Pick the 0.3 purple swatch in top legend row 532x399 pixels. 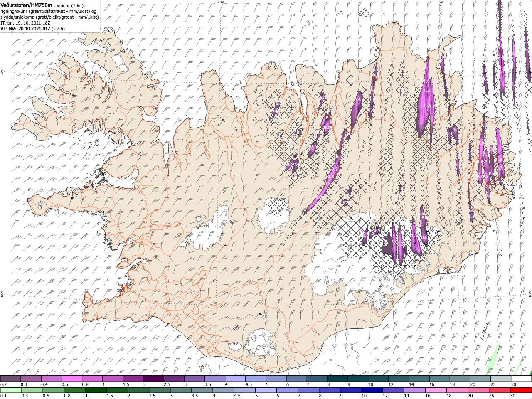pyautogui.click(x=31, y=379)
